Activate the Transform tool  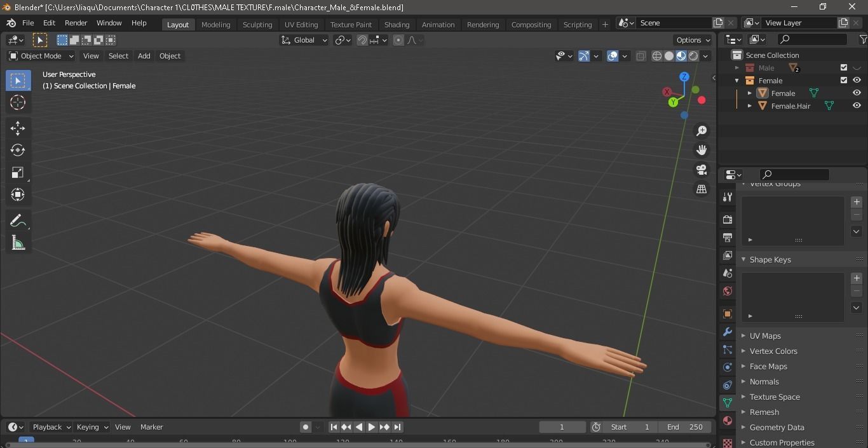18,194
